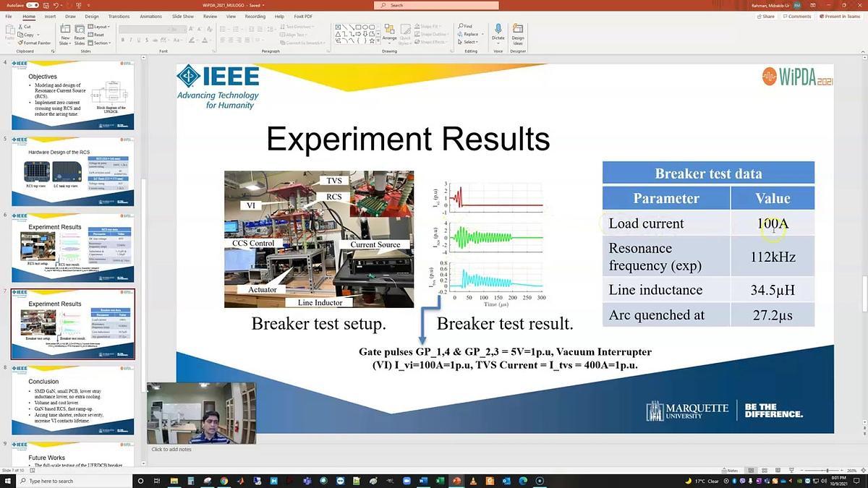Click the Reset slide button
868x488 pixels.
coord(96,35)
